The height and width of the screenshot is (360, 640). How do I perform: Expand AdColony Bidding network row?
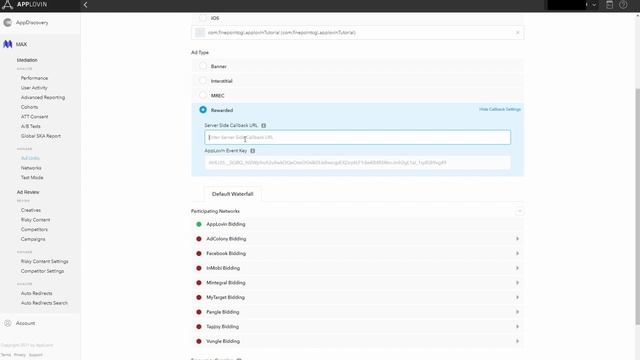517,239
